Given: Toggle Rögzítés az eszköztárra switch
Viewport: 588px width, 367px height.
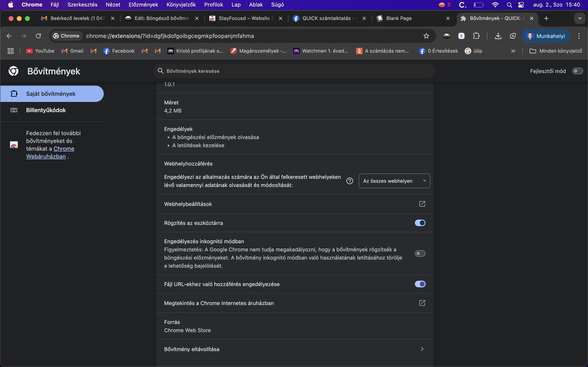Looking at the screenshot, I should click(420, 223).
